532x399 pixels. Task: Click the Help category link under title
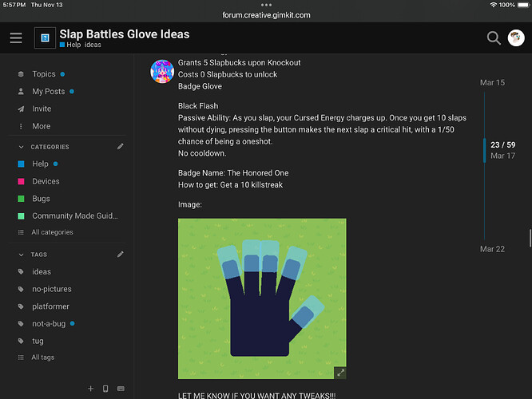click(x=72, y=45)
